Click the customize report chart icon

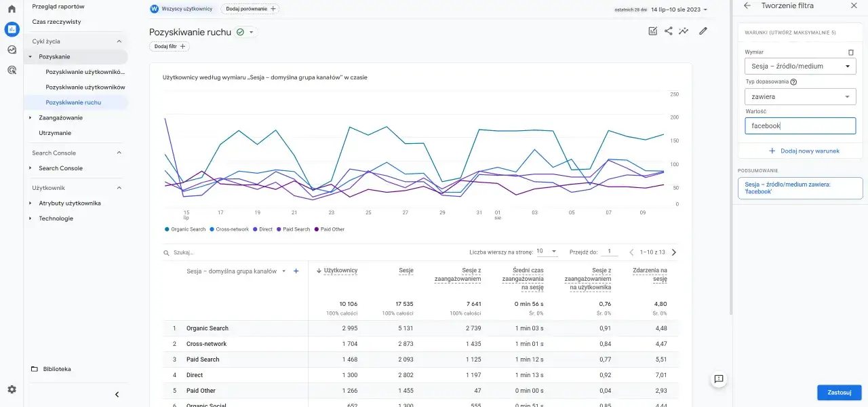652,31
